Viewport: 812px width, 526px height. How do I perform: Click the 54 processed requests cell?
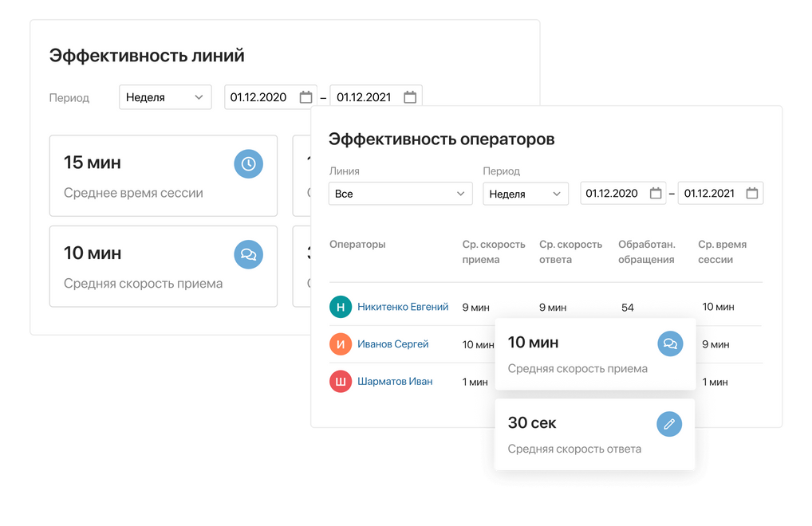(628, 308)
